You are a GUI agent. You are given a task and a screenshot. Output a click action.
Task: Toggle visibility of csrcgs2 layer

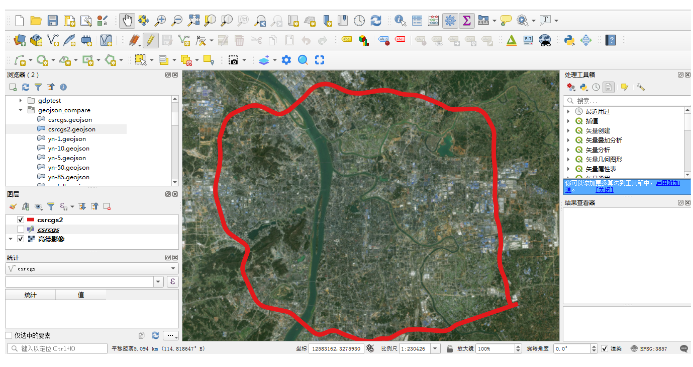[20, 220]
